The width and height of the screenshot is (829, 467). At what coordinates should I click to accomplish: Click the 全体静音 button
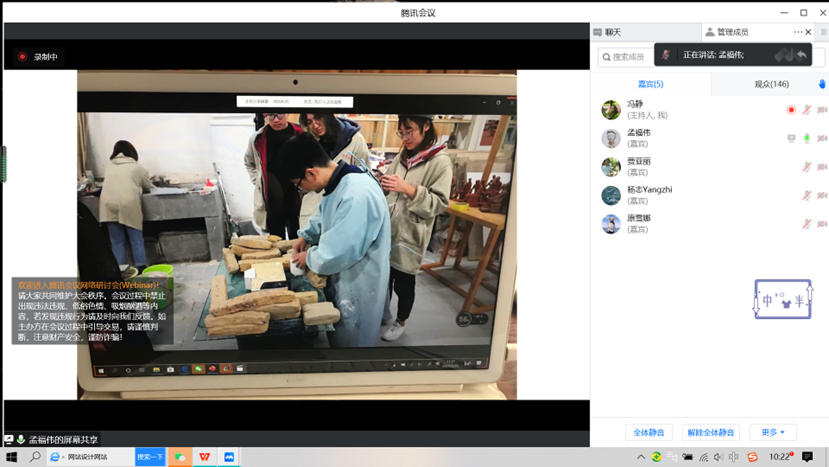point(649,432)
